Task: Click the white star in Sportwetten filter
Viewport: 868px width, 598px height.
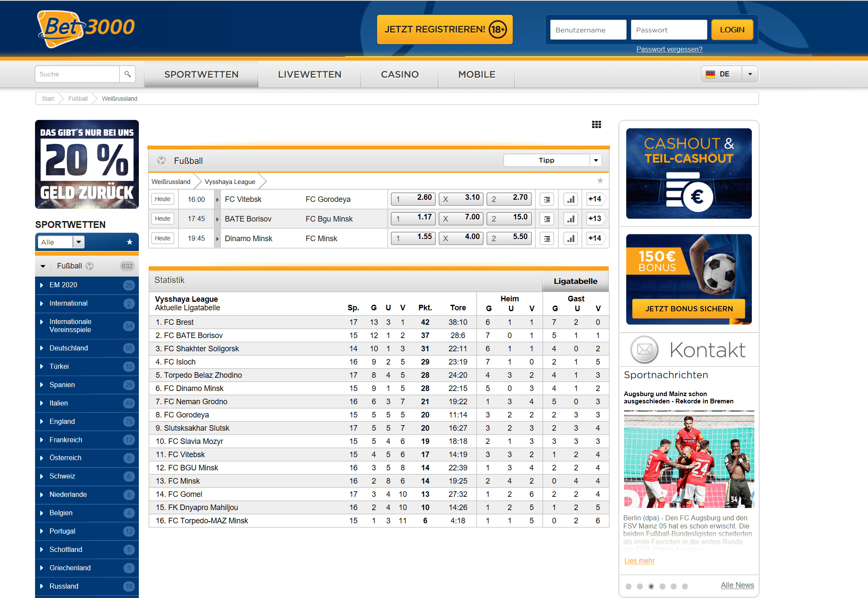Action: pyautogui.click(x=130, y=242)
